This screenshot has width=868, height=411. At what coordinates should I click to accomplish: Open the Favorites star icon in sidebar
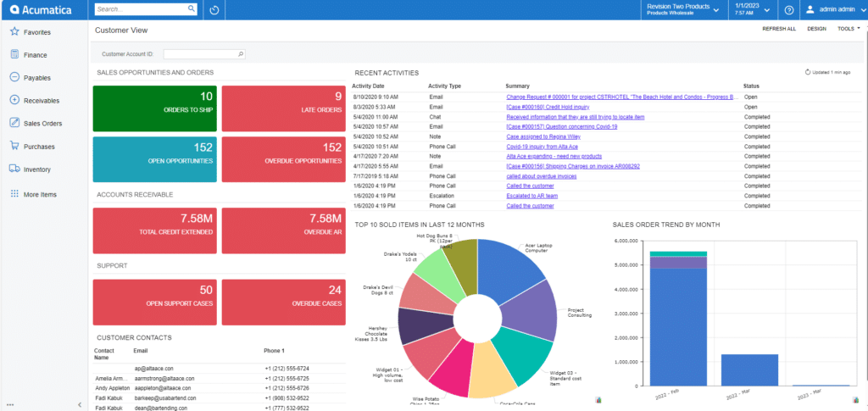pyautogui.click(x=14, y=32)
